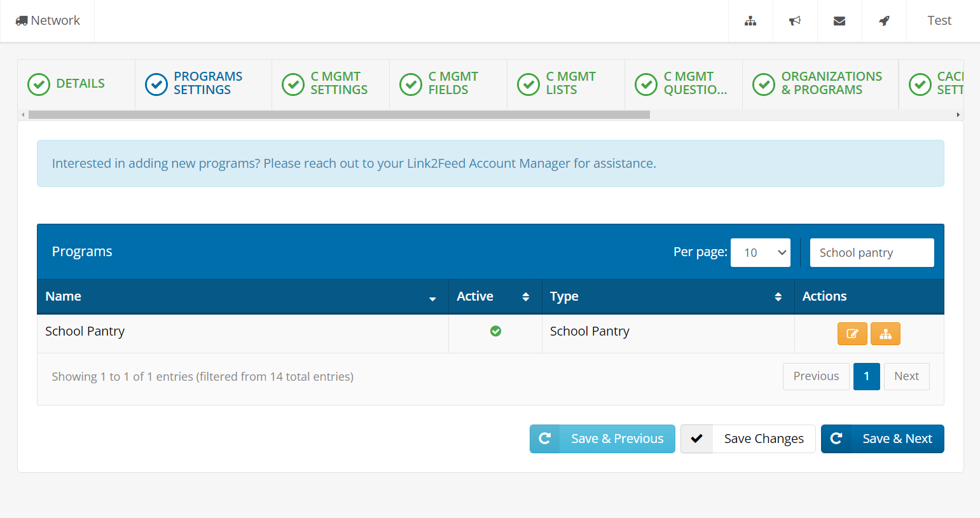Sort programs by Type column
Screen dimensions: 980x518
tap(667, 297)
